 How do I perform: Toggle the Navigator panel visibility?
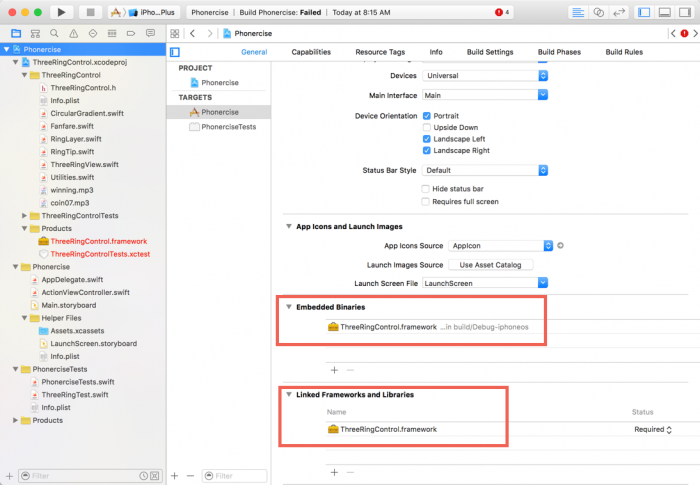[x=644, y=12]
